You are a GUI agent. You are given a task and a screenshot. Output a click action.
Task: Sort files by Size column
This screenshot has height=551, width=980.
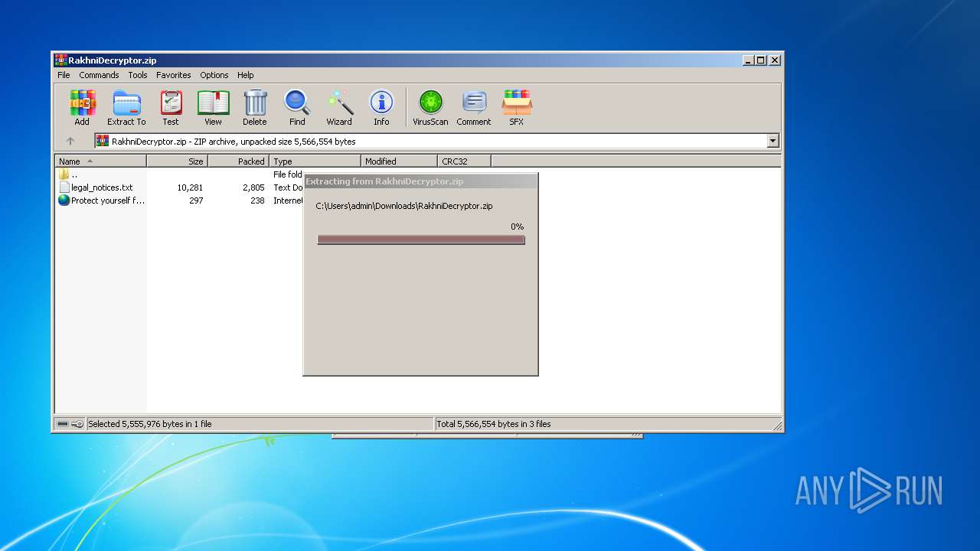click(177, 161)
